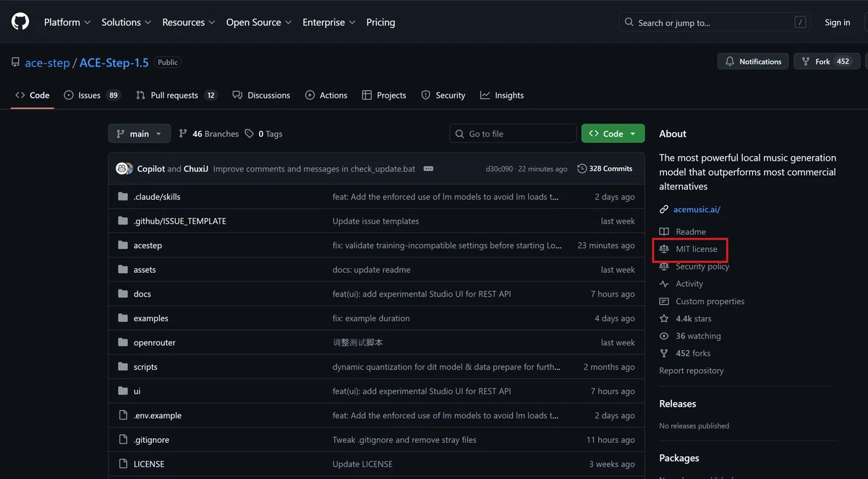Open the Resources dropdown
868x479 pixels.
point(189,22)
